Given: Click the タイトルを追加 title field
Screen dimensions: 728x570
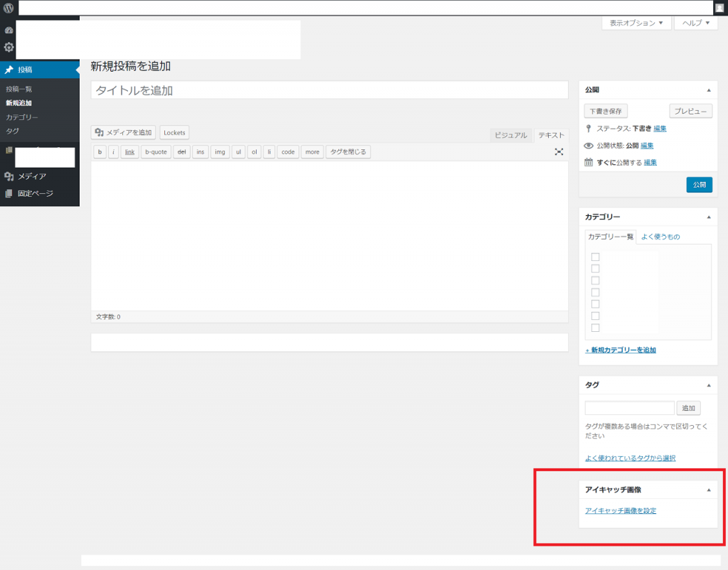Looking at the screenshot, I should click(x=330, y=90).
